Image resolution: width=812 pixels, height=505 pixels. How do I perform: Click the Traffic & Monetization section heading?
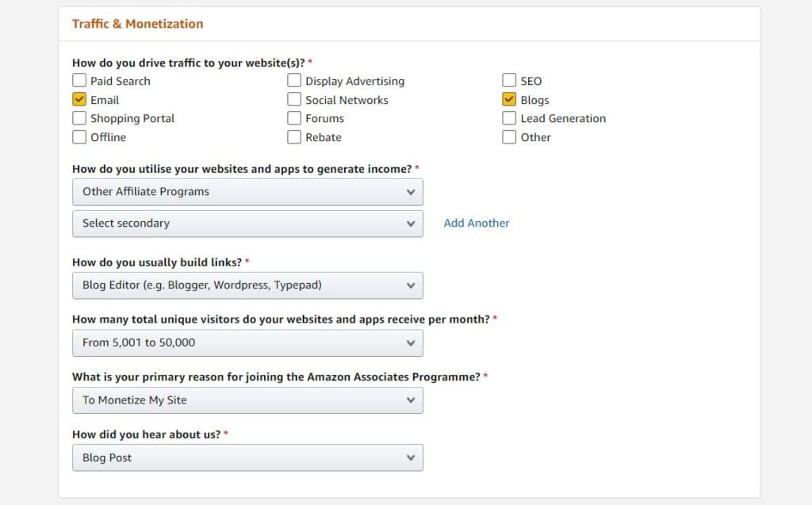tap(136, 24)
